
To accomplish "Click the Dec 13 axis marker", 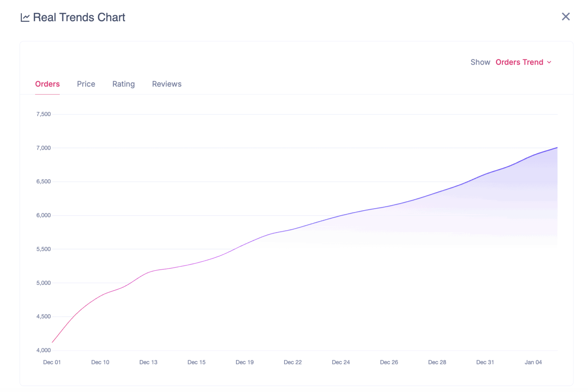I will (x=148, y=362).
